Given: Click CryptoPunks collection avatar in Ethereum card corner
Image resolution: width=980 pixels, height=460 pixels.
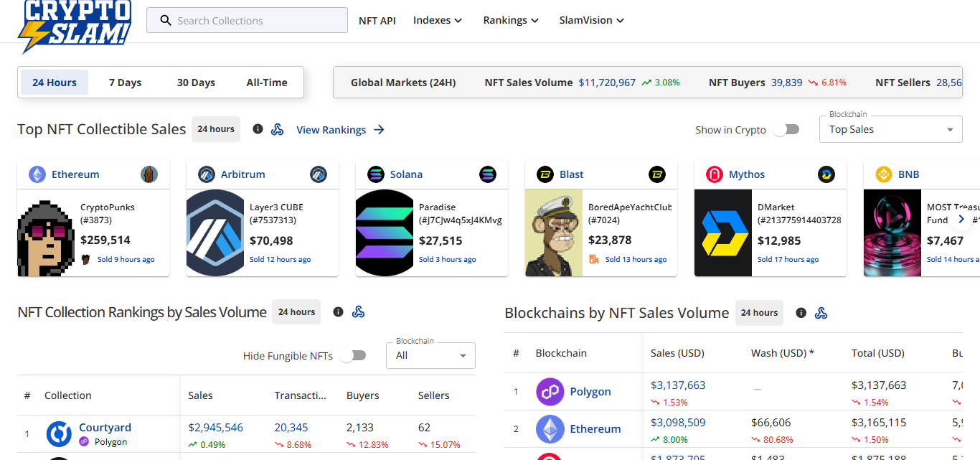Looking at the screenshot, I should (x=149, y=174).
